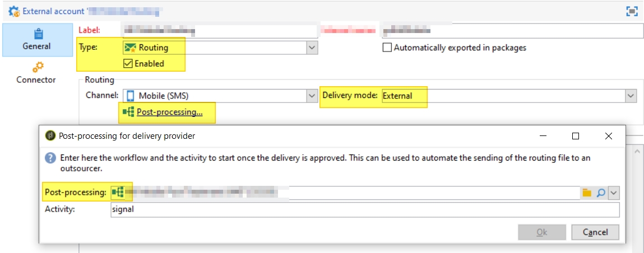Click the Connector gears icon
Screen dimensions: 644x253
click(37, 67)
